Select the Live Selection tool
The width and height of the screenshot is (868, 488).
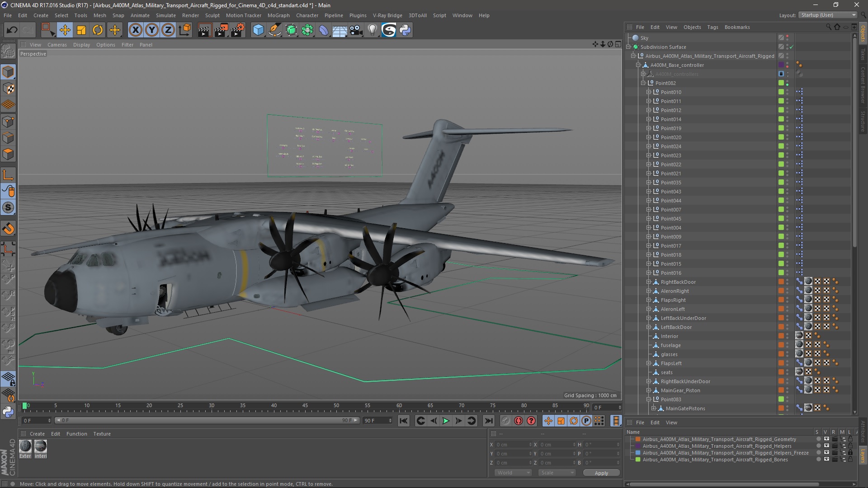click(48, 30)
